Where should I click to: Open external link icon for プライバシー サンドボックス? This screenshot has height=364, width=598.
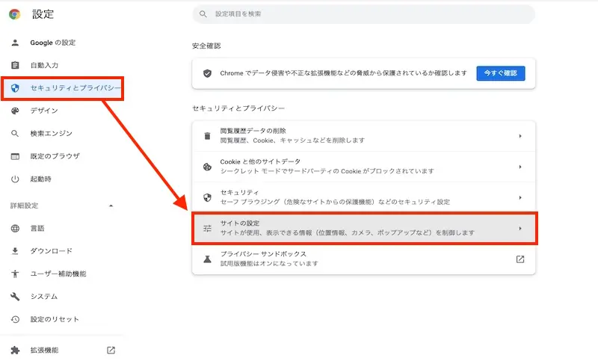coord(520,259)
